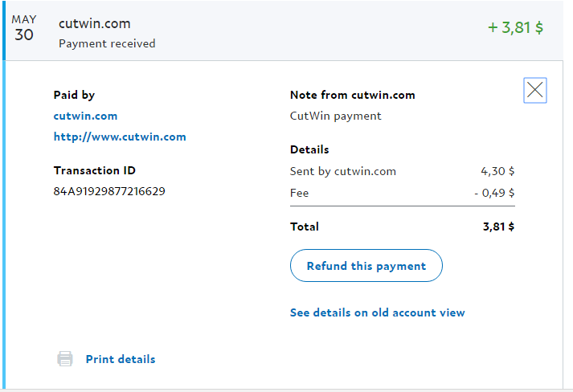Open the Print details link
Viewport: 573px width, 392px height.
[x=121, y=359]
